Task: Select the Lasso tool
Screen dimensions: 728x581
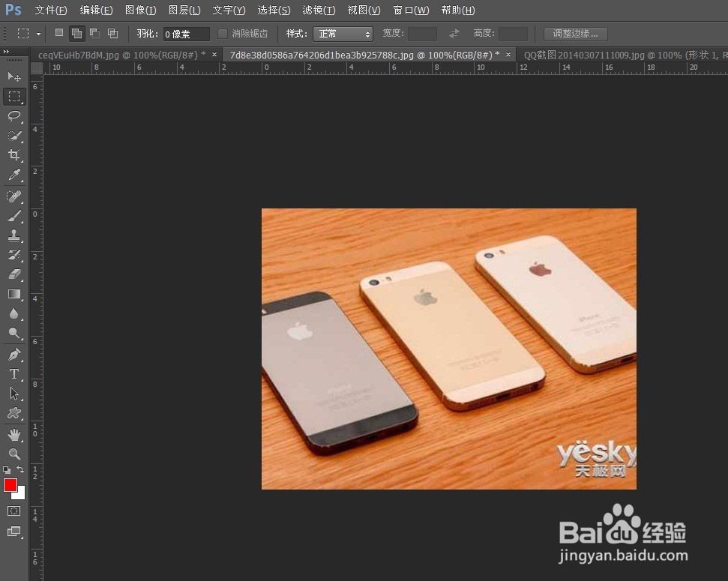Action: pyautogui.click(x=14, y=115)
